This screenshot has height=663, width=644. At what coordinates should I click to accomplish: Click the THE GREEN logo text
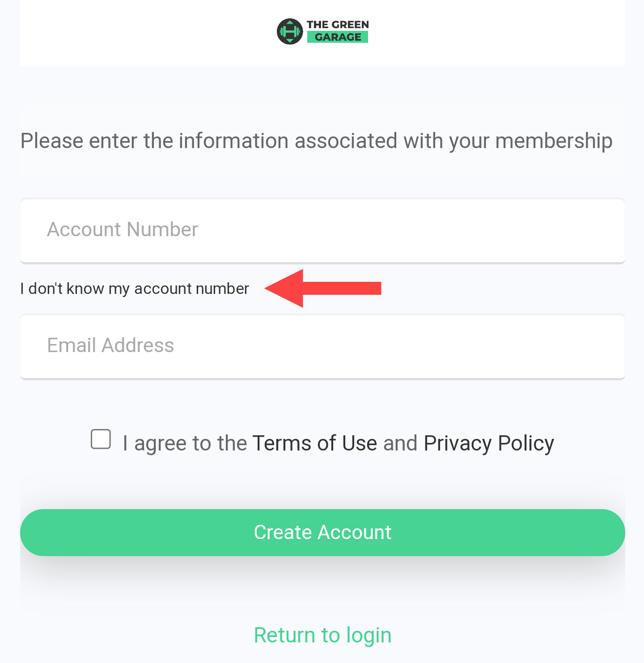pos(338,25)
